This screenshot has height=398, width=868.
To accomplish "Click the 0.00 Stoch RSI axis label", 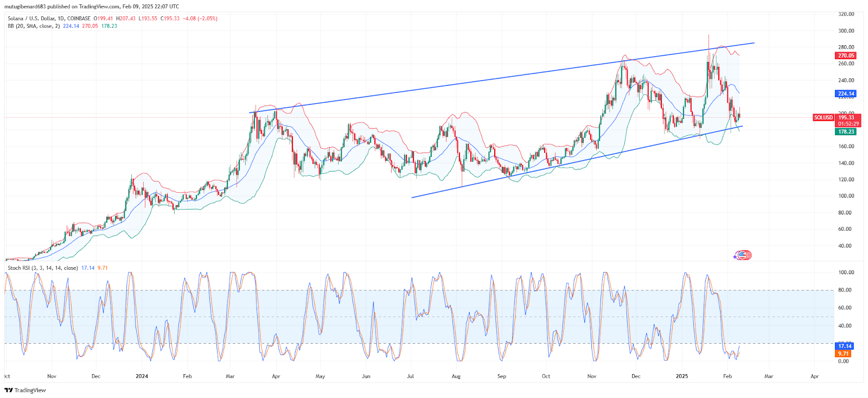I will (844, 361).
